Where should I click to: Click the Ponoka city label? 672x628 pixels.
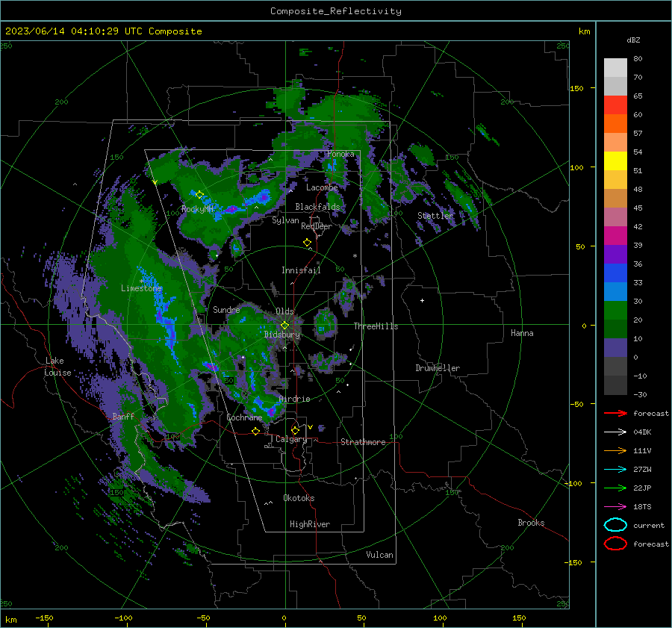coord(340,154)
